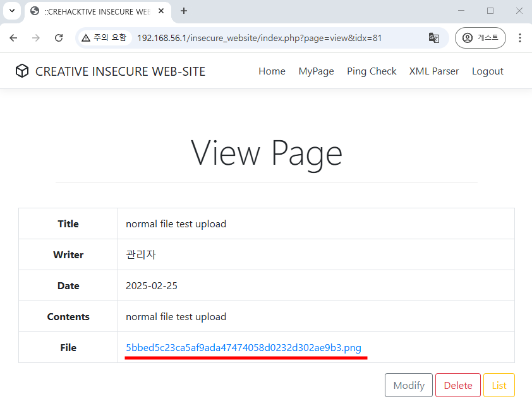Screen dimensions: 532x411
Task: Click the Modify button
Action: tap(409, 385)
